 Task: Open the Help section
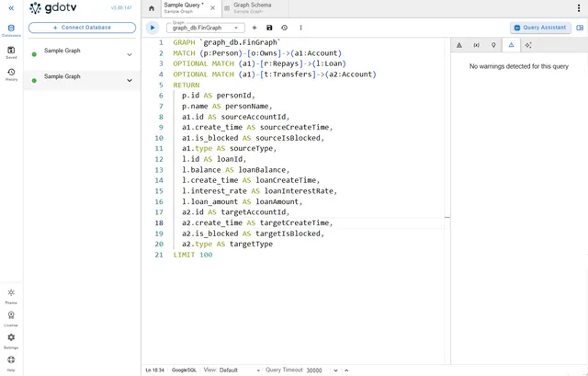point(11,363)
